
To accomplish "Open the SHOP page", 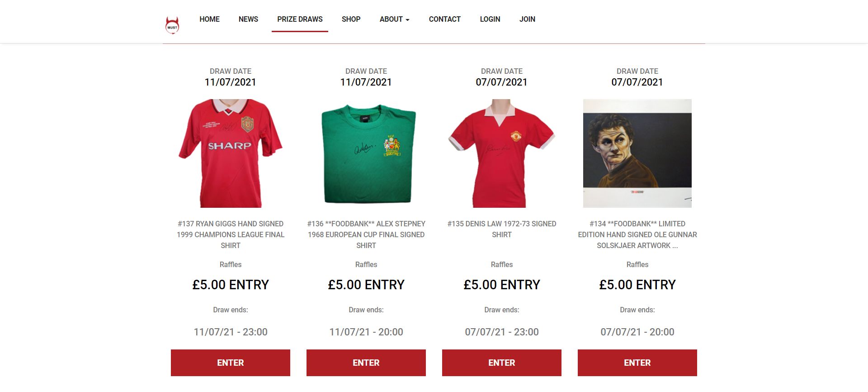I will click(351, 19).
